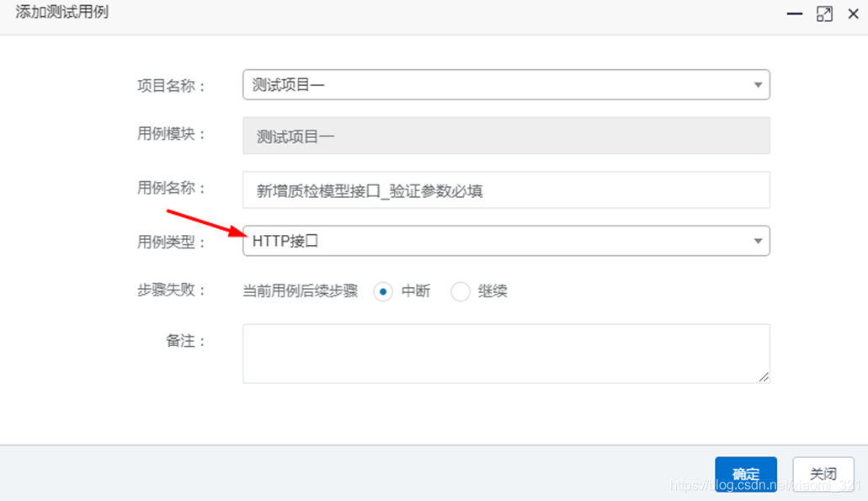Close the 添加测试用例 dialog with X
The height and width of the screenshot is (501, 868).
pyautogui.click(x=853, y=13)
